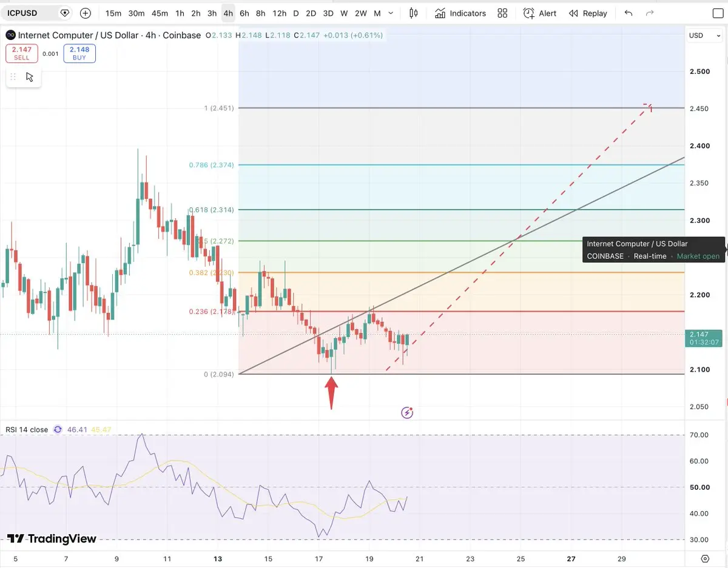Click the Internet Computer logo in chart legend
The height and width of the screenshot is (568, 728).
(x=11, y=35)
